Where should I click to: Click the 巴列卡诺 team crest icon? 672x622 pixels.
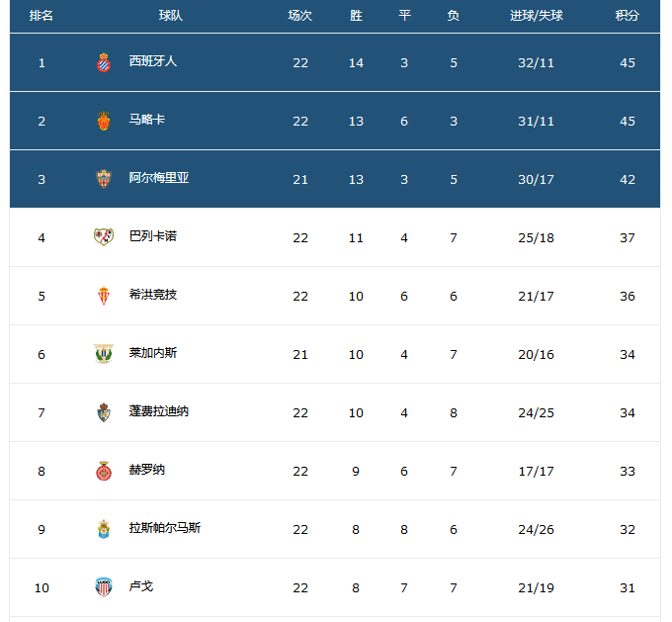coord(104,237)
